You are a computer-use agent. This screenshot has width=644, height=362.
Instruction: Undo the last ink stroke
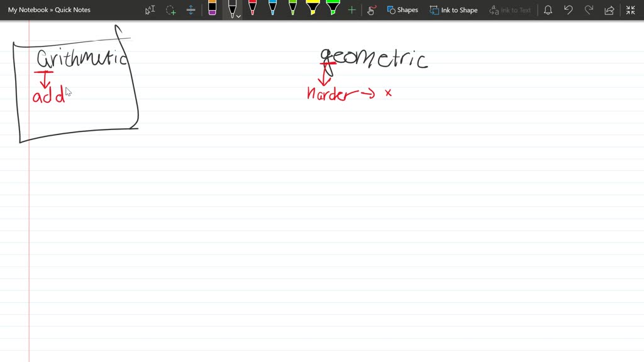[569, 10]
